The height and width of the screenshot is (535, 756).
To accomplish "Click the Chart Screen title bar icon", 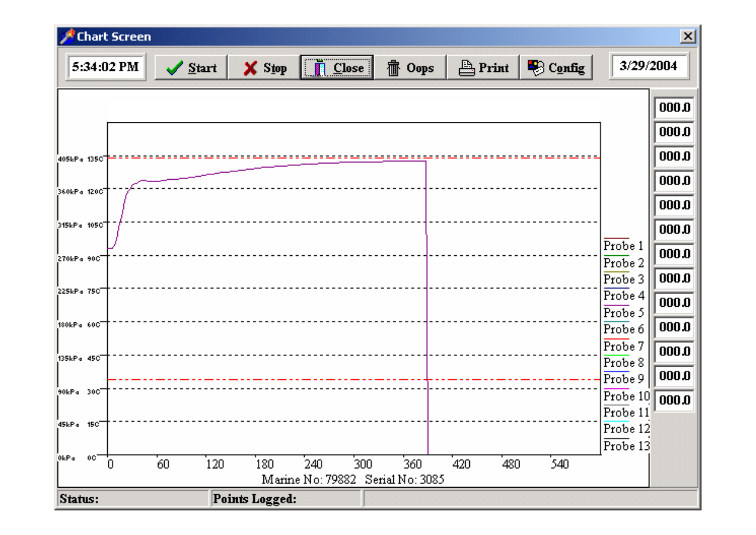I will (66, 37).
